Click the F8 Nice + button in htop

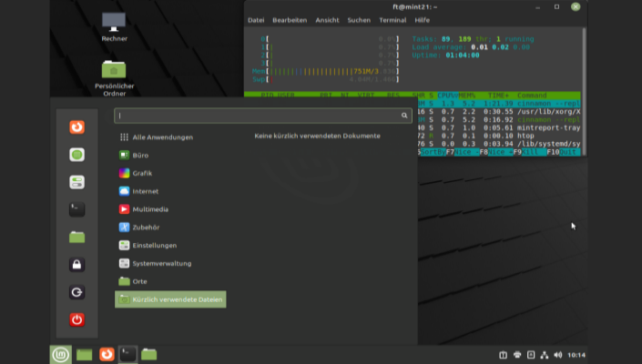coord(496,152)
